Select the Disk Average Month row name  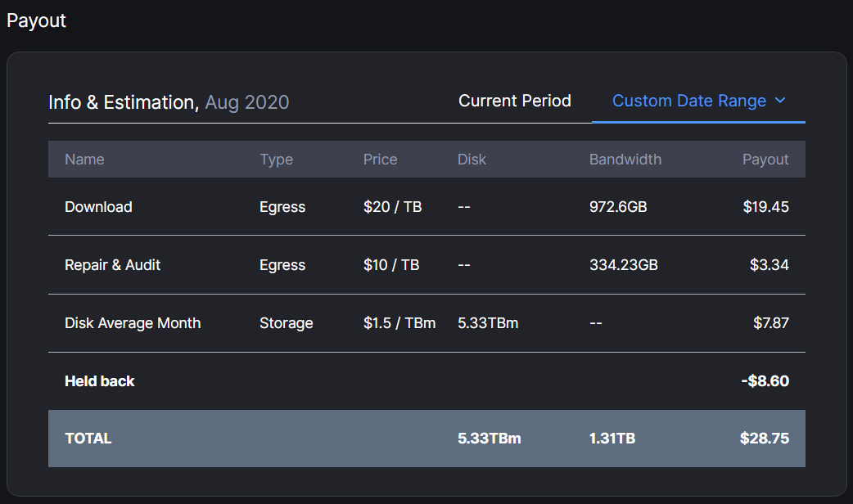coord(133,323)
